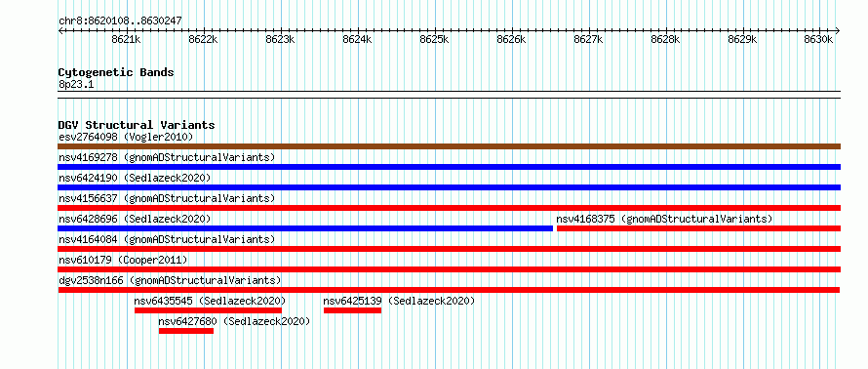Click the Cytogenetic Bands track title

coord(116,72)
